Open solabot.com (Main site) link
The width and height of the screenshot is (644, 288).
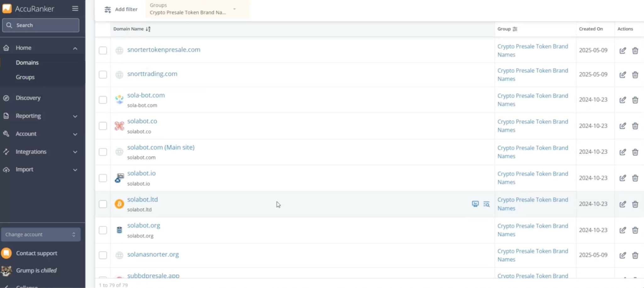[161, 147]
